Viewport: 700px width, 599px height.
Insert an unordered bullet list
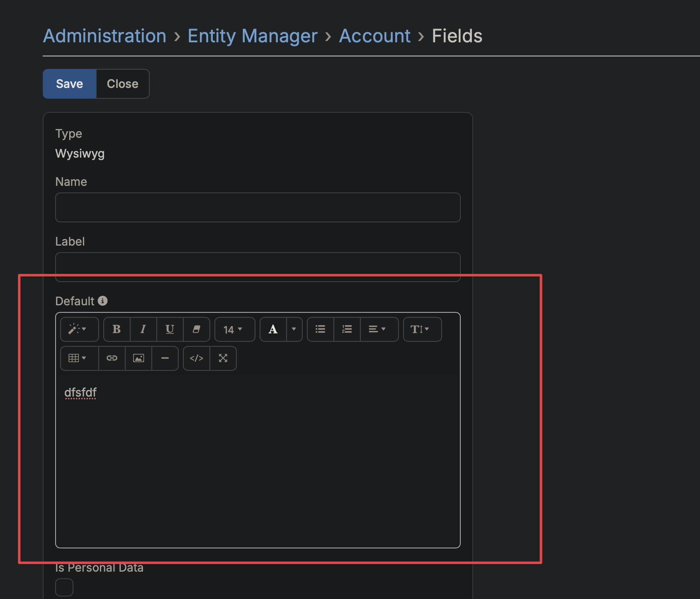pyautogui.click(x=320, y=329)
